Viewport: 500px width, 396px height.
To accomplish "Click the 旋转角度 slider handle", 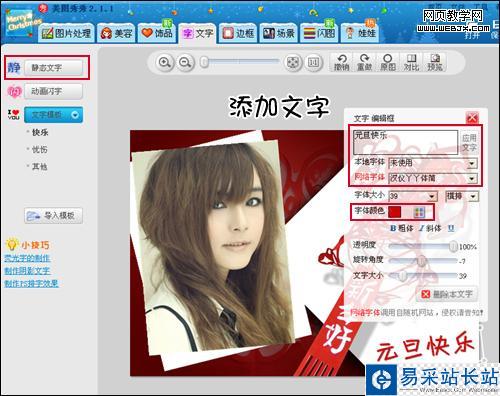I will [421, 261].
